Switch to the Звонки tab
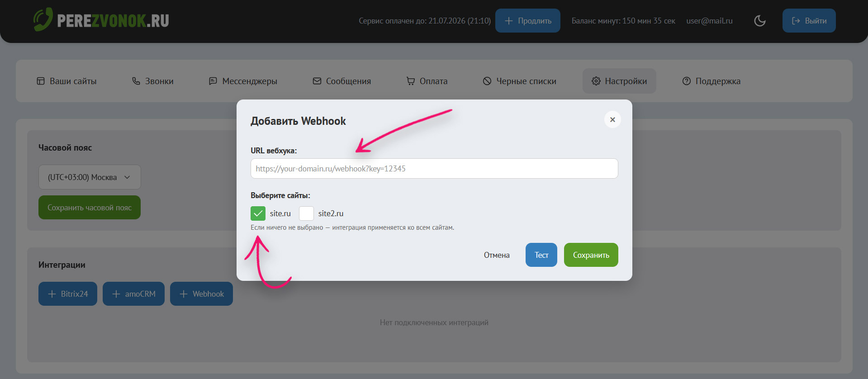Image resolution: width=868 pixels, height=379 pixels. pyautogui.click(x=152, y=81)
